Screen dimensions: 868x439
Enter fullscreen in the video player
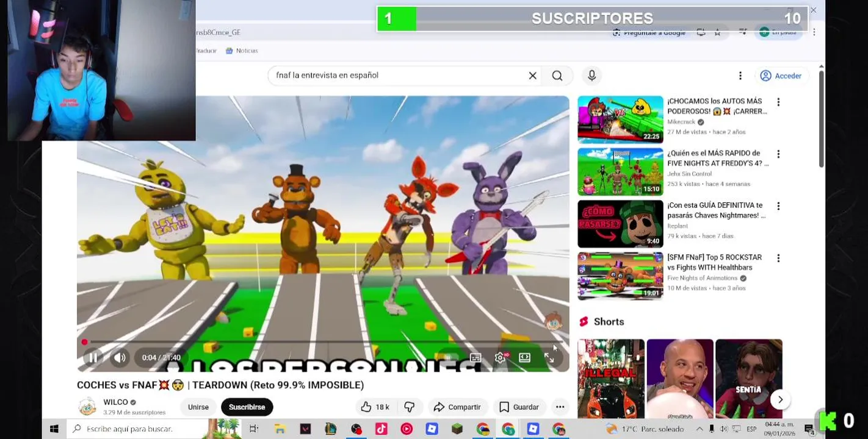coord(549,358)
